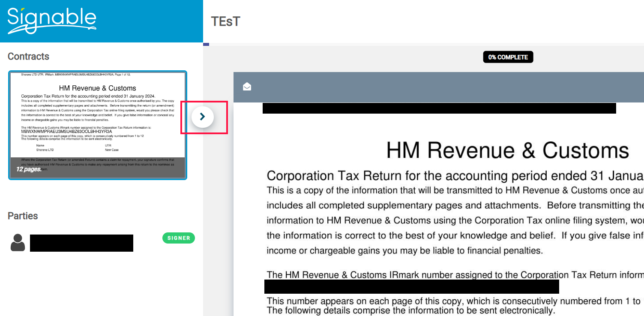Click the "12 pages." label on thumbnail

click(29, 169)
